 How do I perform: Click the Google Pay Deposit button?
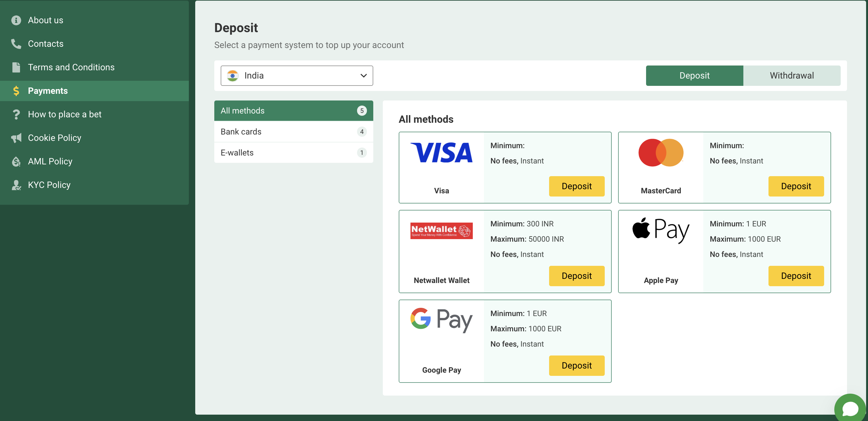click(576, 366)
